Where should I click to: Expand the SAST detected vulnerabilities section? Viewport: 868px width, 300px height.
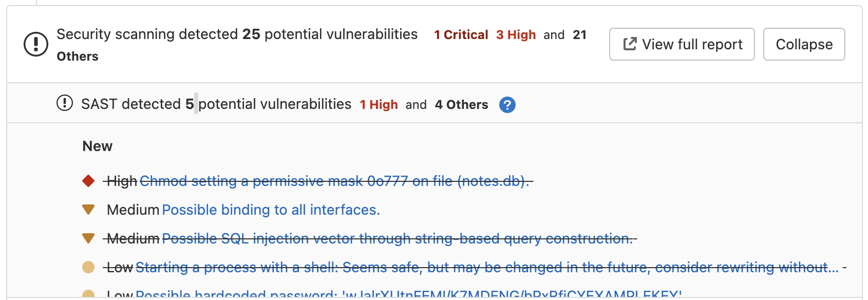(216, 104)
